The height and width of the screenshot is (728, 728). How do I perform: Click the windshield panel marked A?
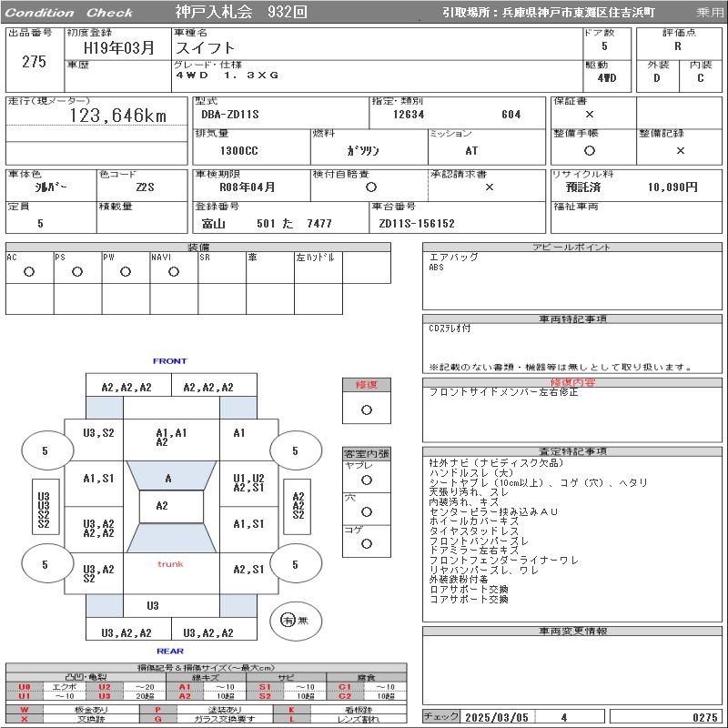tap(168, 478)
